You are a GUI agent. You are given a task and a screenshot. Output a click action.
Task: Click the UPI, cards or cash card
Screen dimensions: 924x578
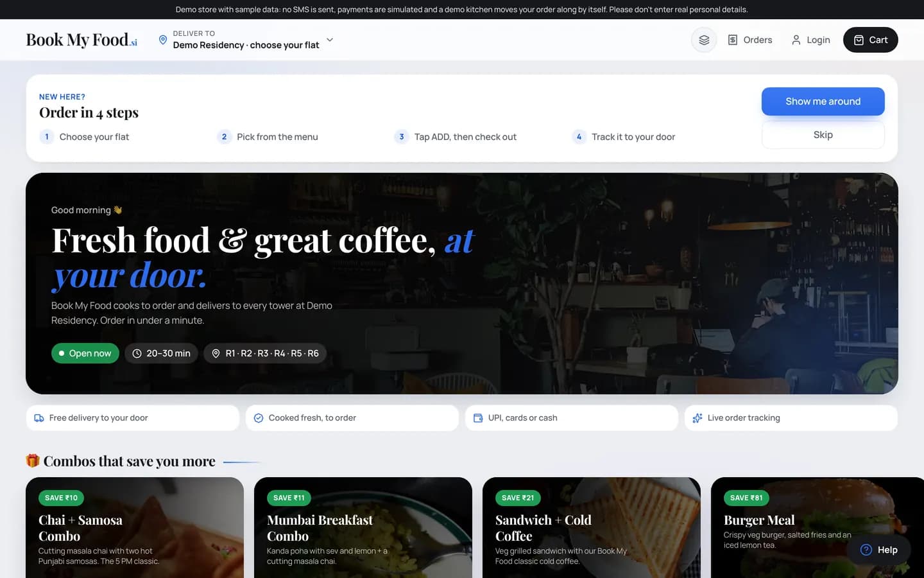pos(572,418)
